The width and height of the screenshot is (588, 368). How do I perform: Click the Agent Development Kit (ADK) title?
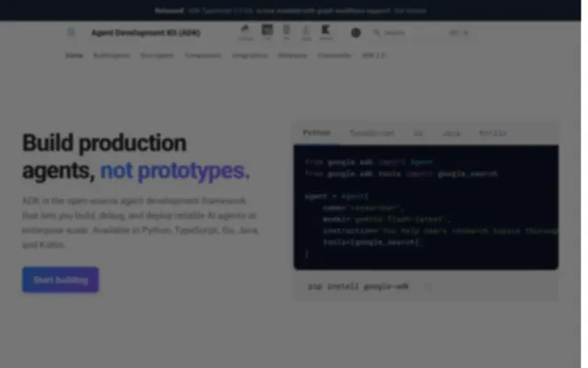pos(146,33)
